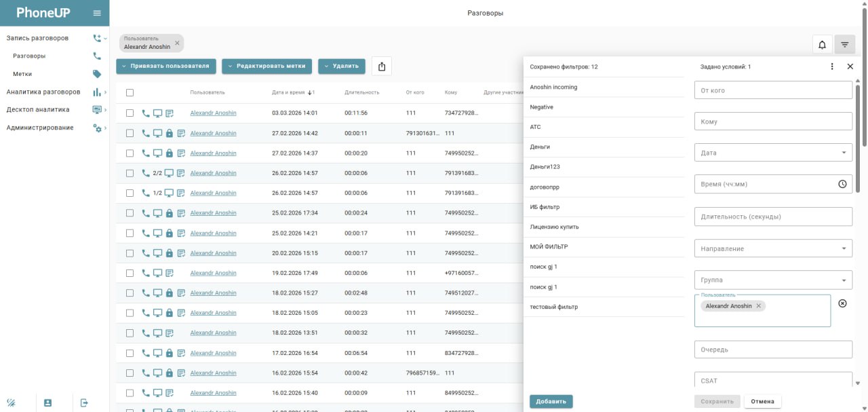Screen dimensions: 868x412
Task: Click the logout icon at bottom left
Action: [84, 402]
